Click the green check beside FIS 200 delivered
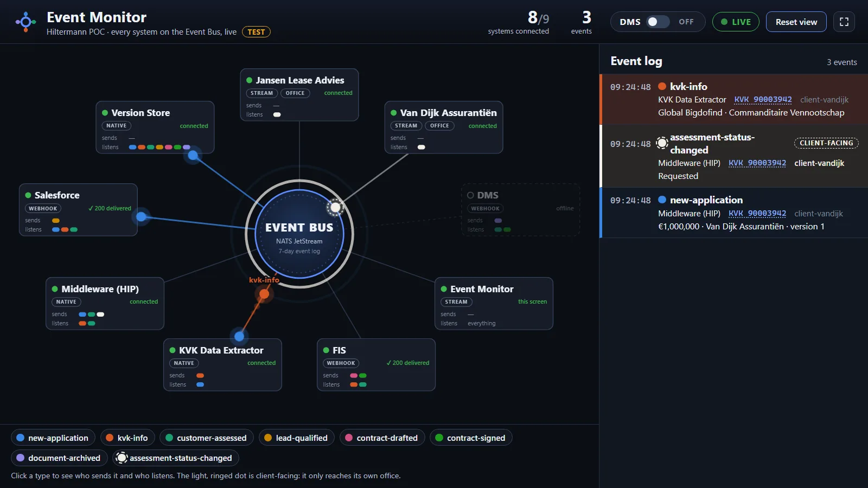This screenshot has width=868, height=488. (x=388, y=363)
